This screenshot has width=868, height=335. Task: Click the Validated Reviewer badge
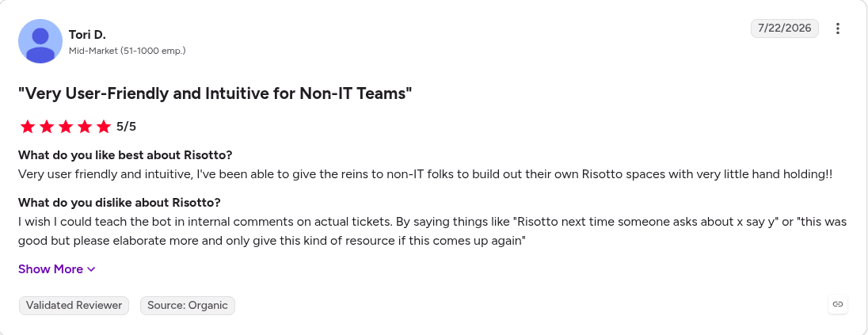click(x=74, y=306)
